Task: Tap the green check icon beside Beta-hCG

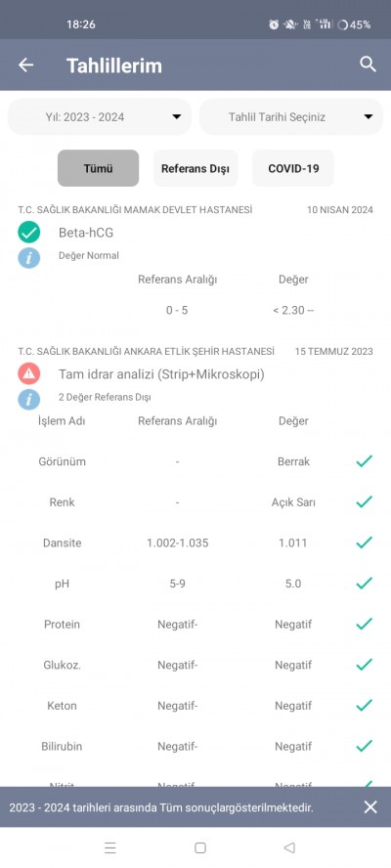Action: (x=28, y=233)
